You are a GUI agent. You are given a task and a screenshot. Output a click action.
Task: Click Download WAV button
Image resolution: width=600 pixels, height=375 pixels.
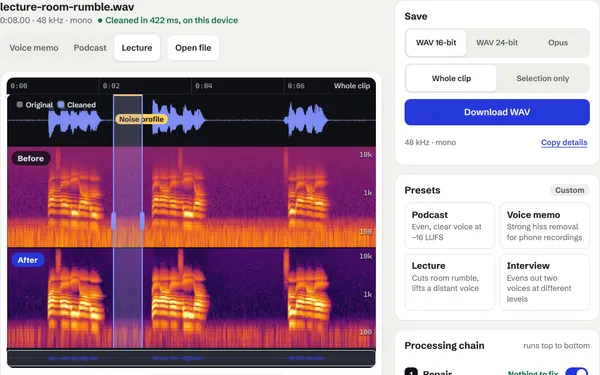[497, 112]
